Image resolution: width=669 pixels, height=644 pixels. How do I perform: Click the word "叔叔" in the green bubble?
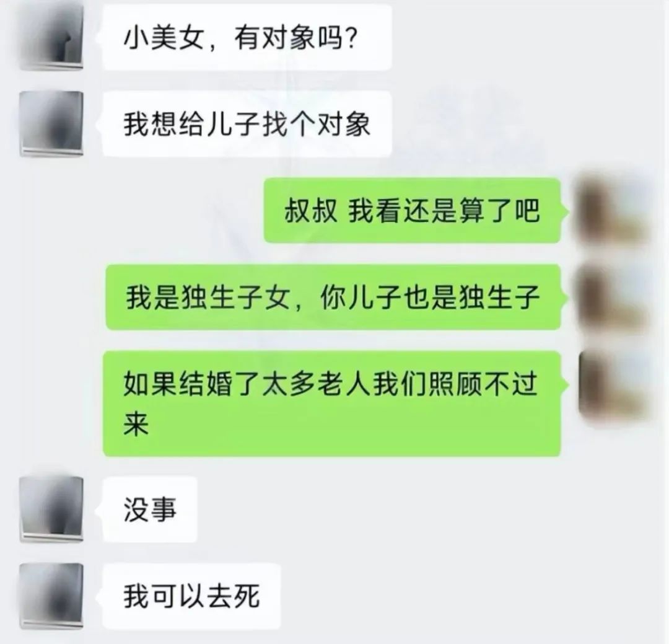311,211
